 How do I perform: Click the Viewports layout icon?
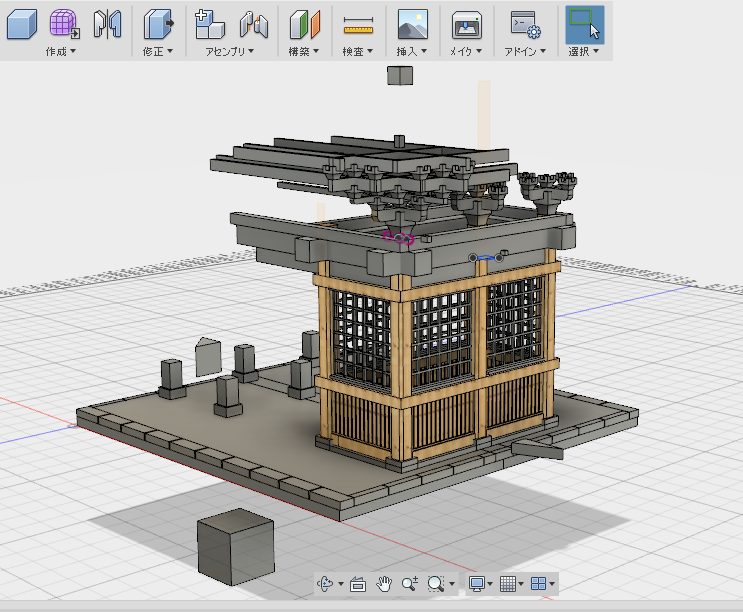point(538,584)
